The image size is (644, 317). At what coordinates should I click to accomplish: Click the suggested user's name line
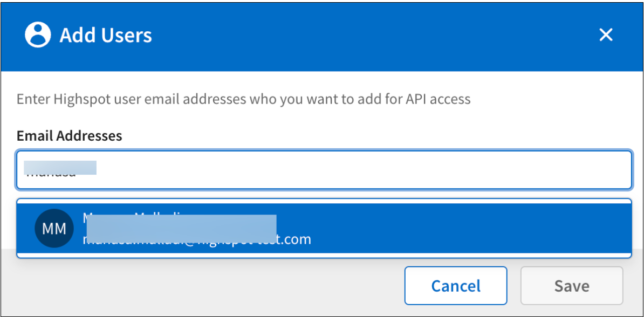[135, 217]
